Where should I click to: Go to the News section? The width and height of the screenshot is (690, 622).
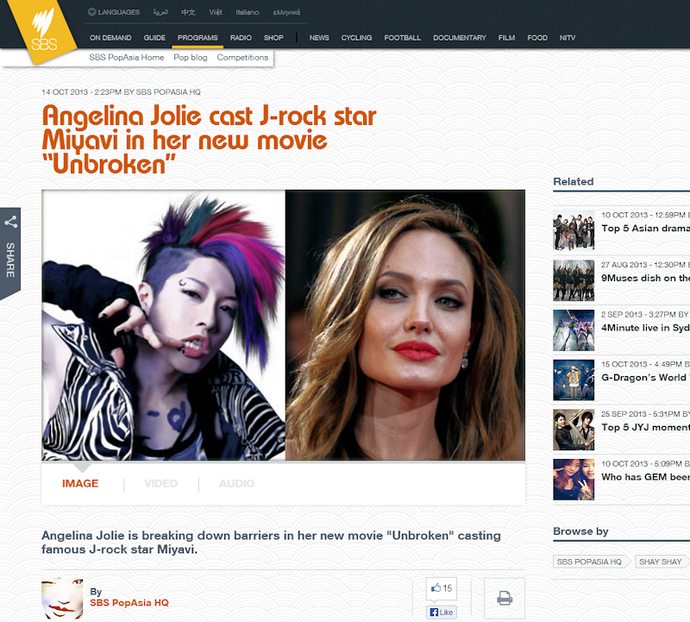pos(319,38)
